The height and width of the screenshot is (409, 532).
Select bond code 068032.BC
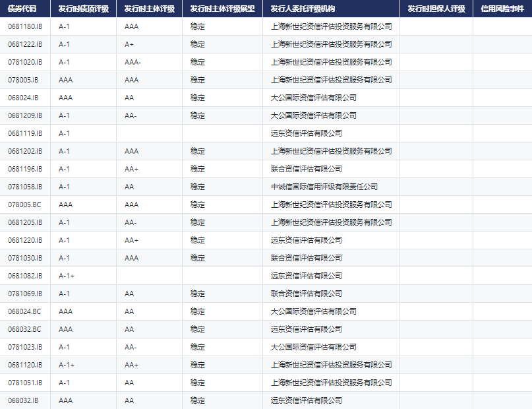(24, 330)
